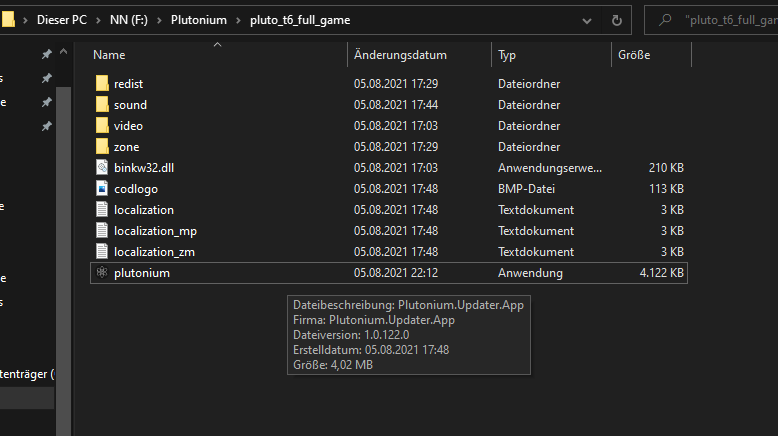
Task: Open the address bar history dropdown
Action: coord(587,21)
